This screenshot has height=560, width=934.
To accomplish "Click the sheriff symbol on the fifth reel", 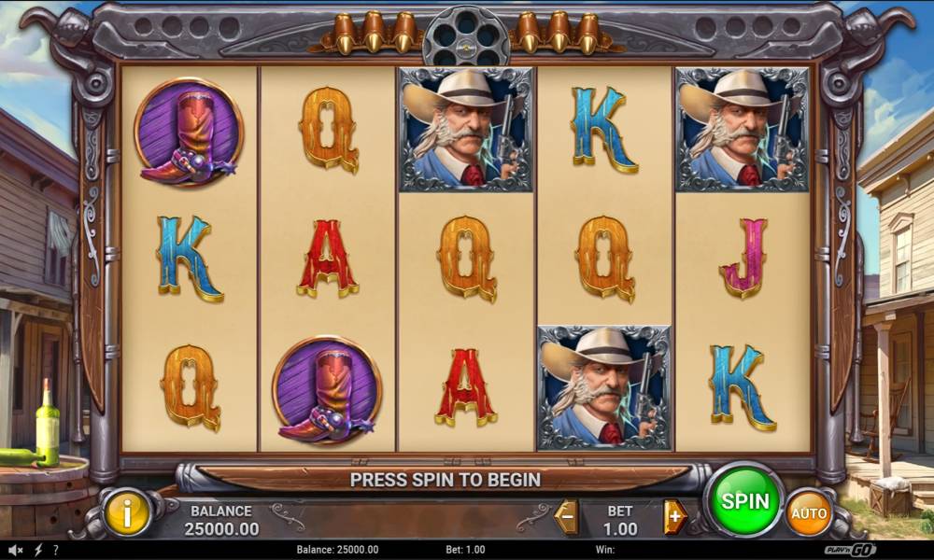I will coord(743,129).
